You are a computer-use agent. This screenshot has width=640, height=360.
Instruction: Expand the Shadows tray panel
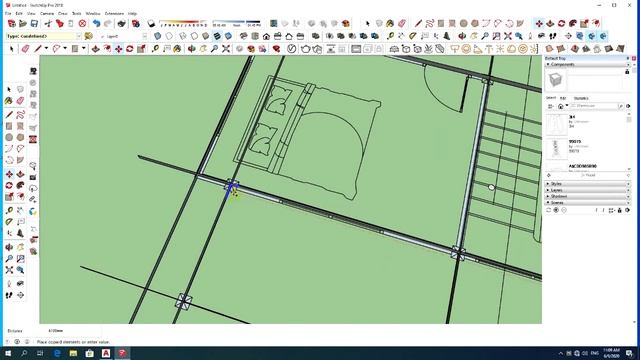tap(548, 196)
